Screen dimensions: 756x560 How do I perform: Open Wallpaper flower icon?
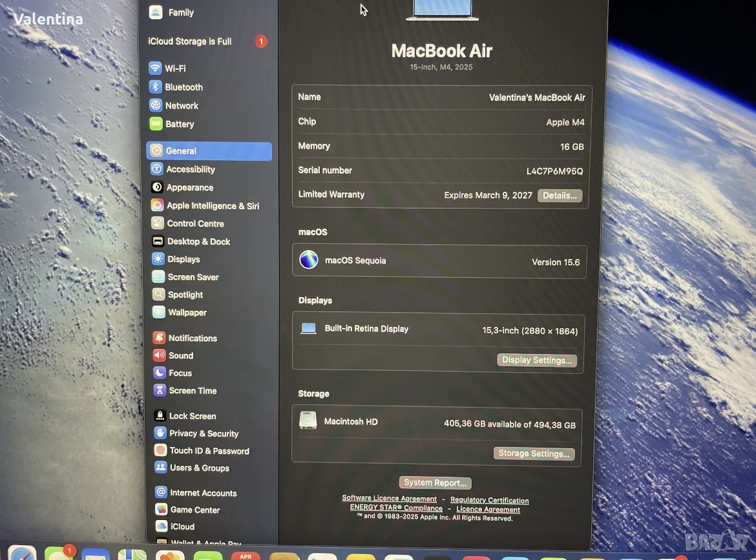(x=159, y=312)
